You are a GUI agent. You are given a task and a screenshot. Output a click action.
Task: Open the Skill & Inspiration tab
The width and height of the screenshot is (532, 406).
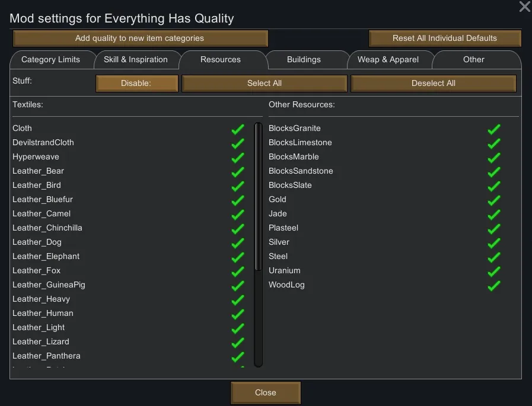coord(136,60)
